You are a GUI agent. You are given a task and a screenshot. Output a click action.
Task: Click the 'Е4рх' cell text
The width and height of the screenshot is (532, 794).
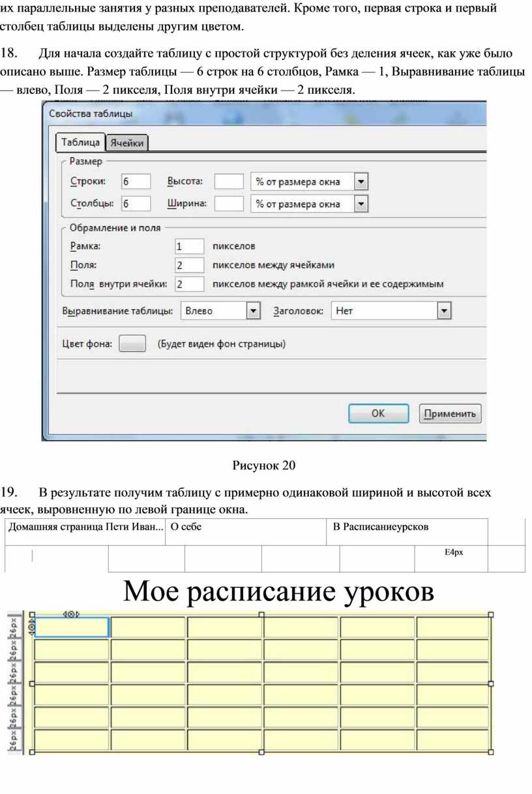[x=453, y=552]
